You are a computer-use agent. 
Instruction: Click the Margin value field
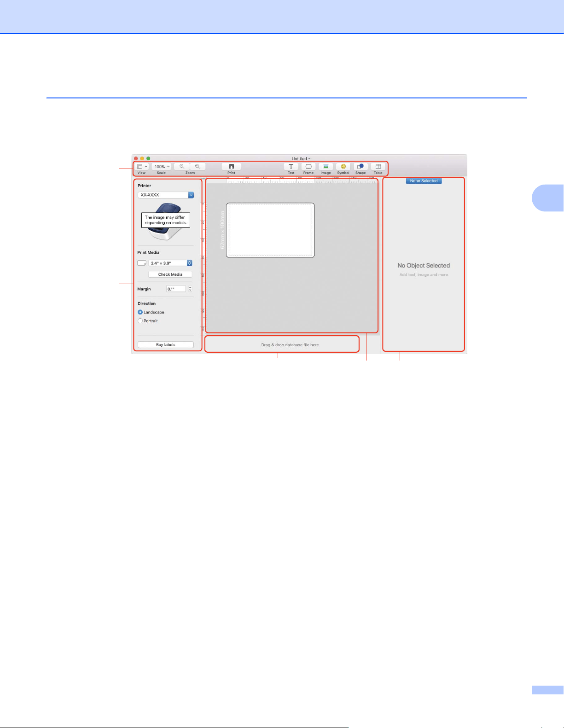tap(176, 289)
